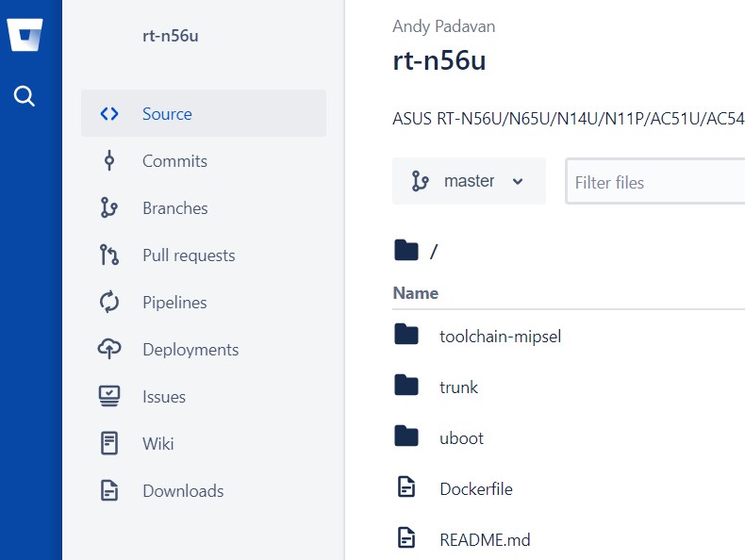Click the Source code brackets icon
Screen dimensions: 745x560
(109, 114)
